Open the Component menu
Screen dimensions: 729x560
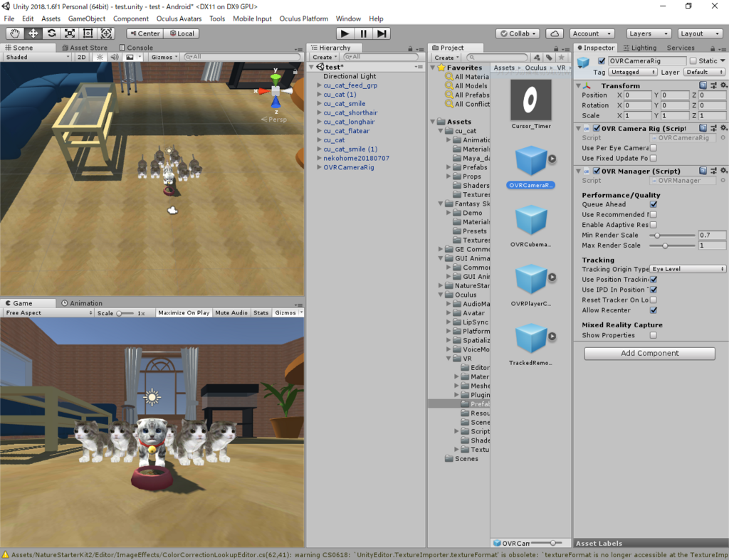point(131,19)
